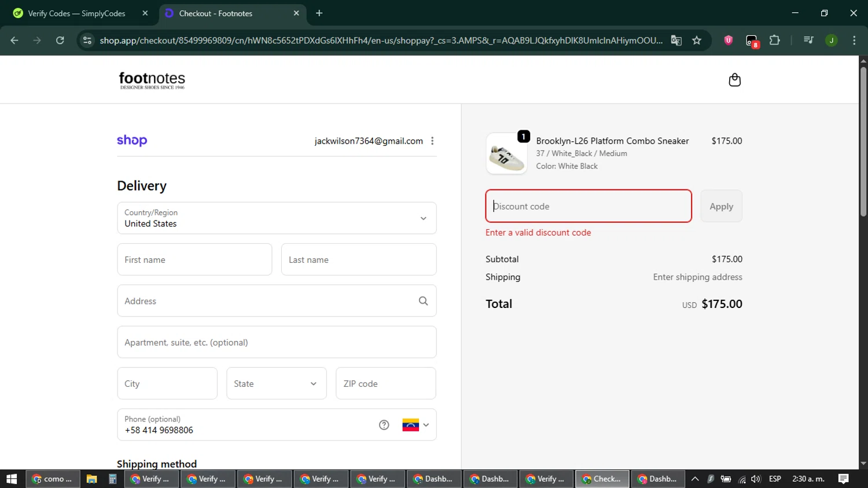This screenshot has width=868, height=488.
Task: Close the Verify Codes tab
Action: pyautogui.click(x=145, y=13)
